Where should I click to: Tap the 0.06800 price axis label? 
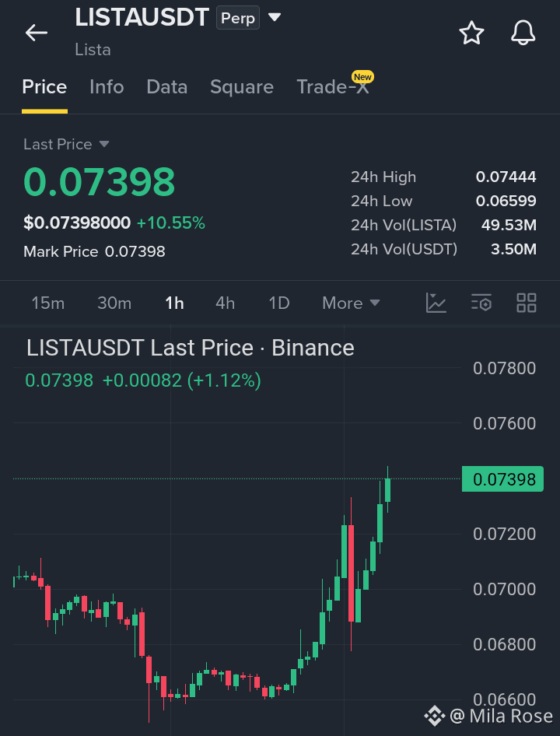pos(505,644)
